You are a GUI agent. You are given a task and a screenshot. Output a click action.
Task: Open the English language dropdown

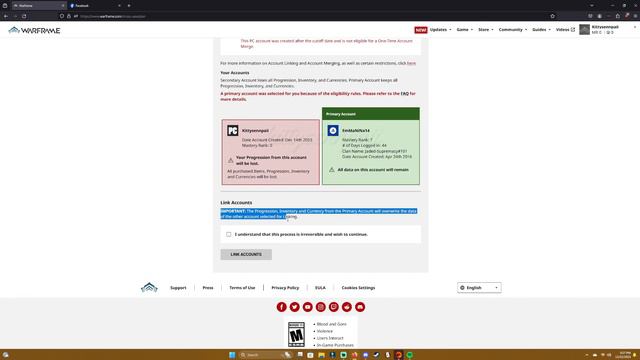pyautogui.click(x=479, y=288)
